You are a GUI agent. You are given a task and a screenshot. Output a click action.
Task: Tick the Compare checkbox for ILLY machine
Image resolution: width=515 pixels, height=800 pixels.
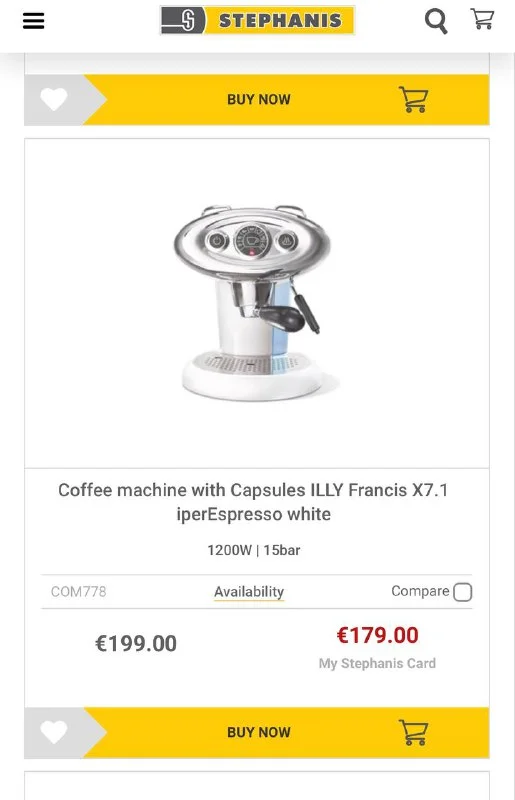tap(462, 592)
